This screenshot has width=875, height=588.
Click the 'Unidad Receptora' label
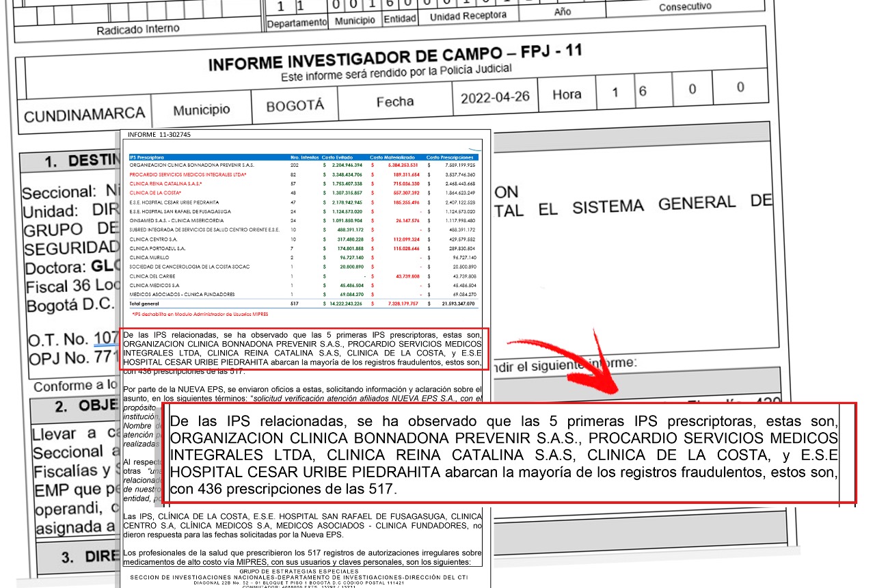(x=468, y=16)
